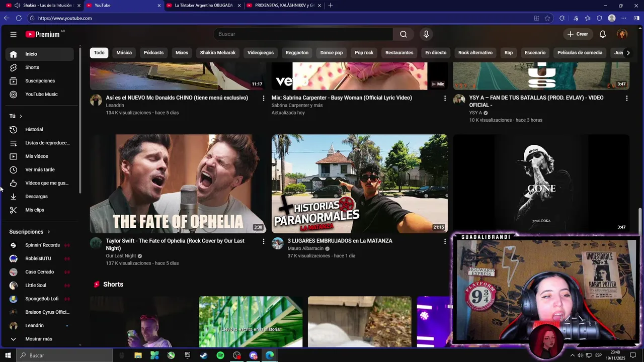Open File Explorer from taskbar
Image resolution: width=644 pixels, height=362 pixels.
138,355
